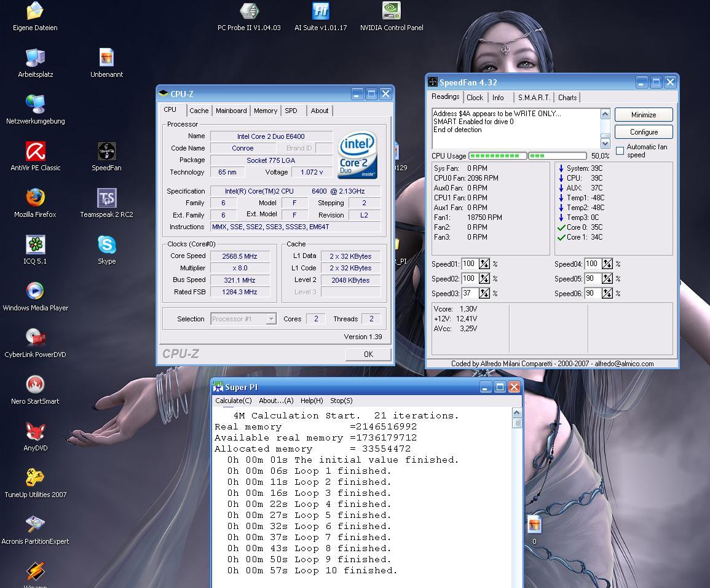This screenshot has height=588, width=710.
Task: Open the Calculate(C) menu in Super PI
Action: pos(233,401)
